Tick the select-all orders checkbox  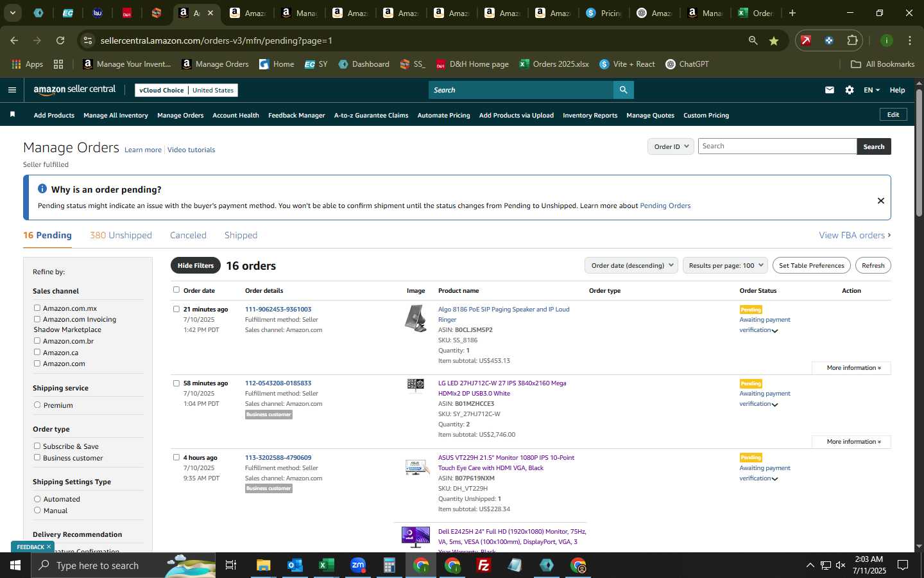176,290
